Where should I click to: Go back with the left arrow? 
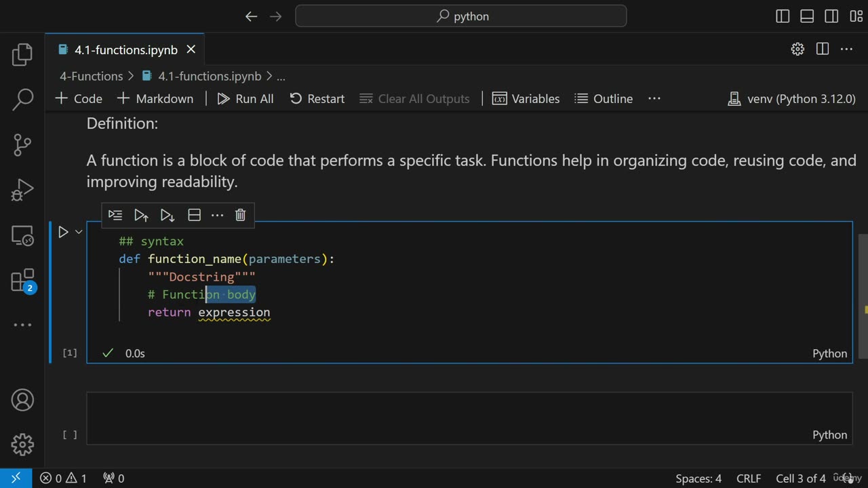(x=251, y=16)
